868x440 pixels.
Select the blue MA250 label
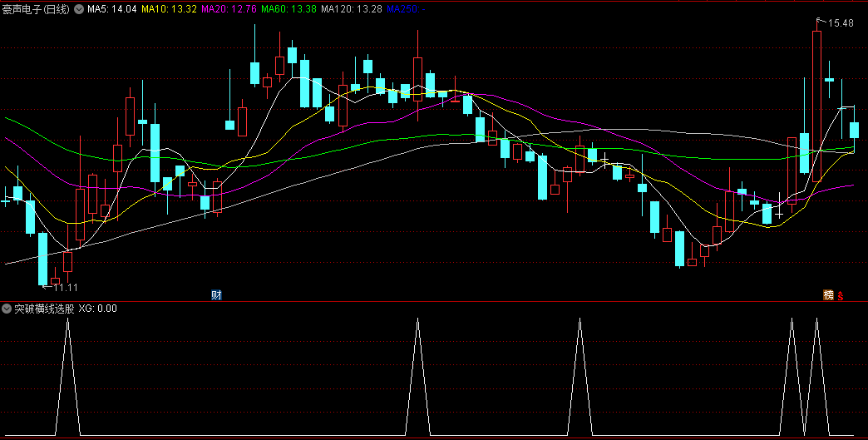406,9
